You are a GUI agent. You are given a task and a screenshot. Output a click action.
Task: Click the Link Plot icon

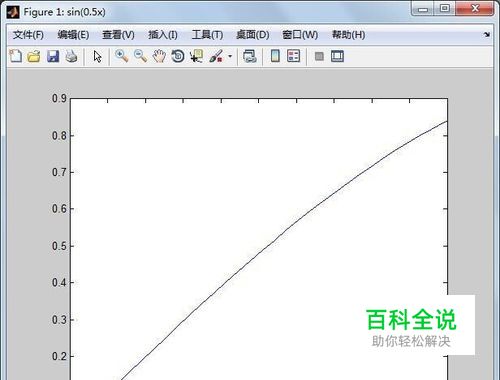pos(250,56)
